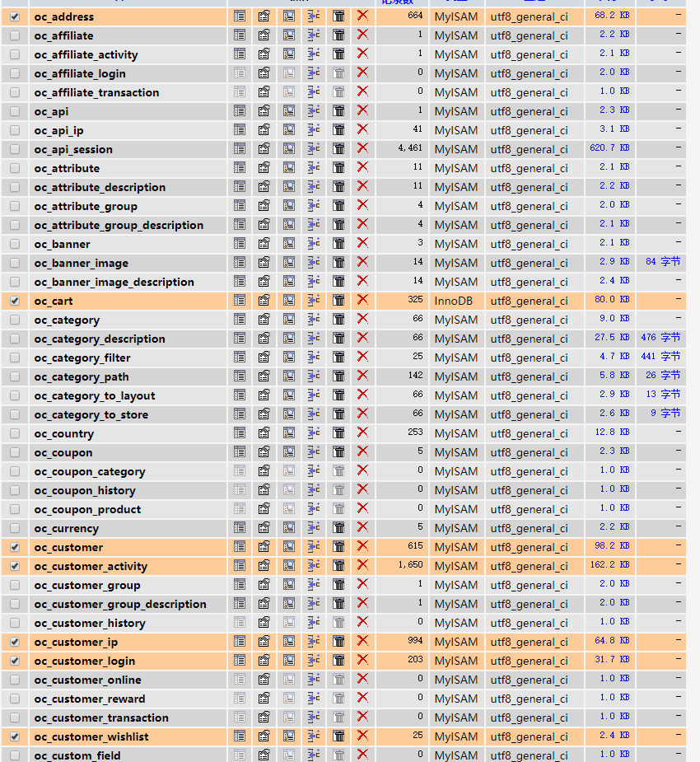
Task: Select the Empty (trash) icon for oc_cart
Action: point(338,301)
